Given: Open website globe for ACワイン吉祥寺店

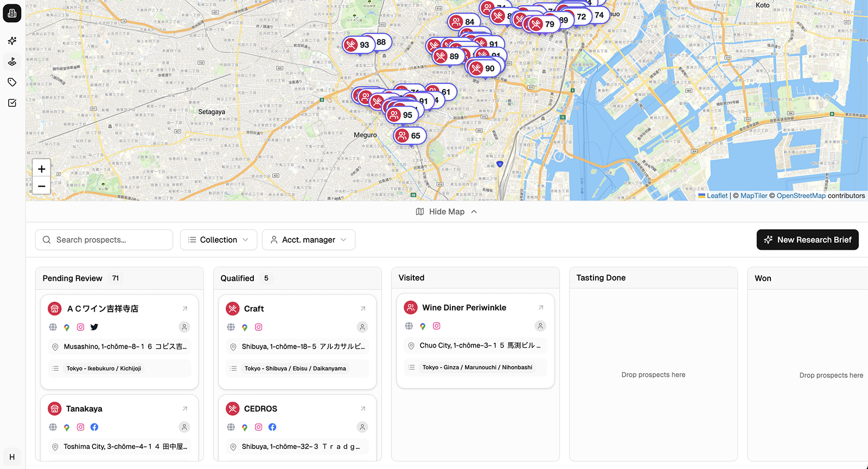Looking at the screenshot, I should coord(53,327).
